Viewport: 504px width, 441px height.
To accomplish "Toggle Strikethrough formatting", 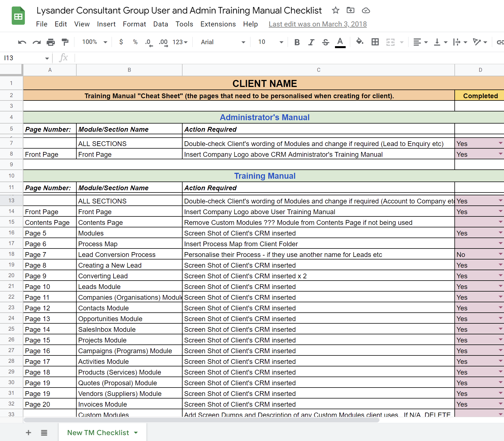I will click(x=326, y=42).
